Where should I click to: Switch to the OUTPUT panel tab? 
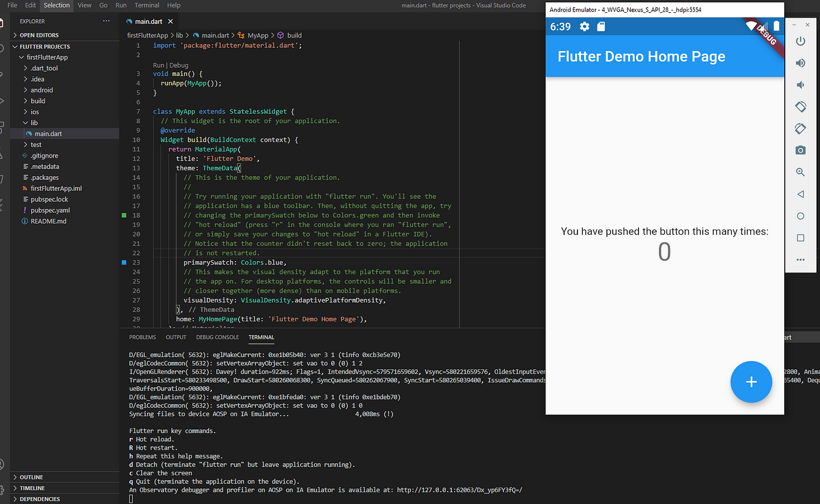pyautogui.click(x=176, y=337)
